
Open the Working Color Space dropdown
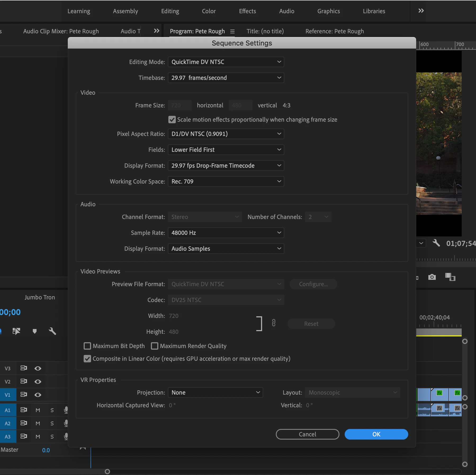(226, 181)
